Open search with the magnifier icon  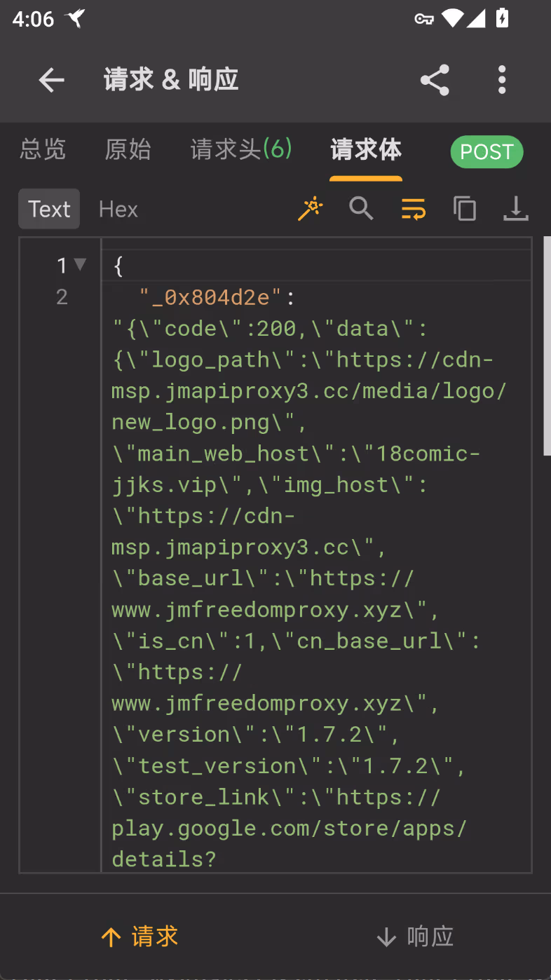[361, 209]
